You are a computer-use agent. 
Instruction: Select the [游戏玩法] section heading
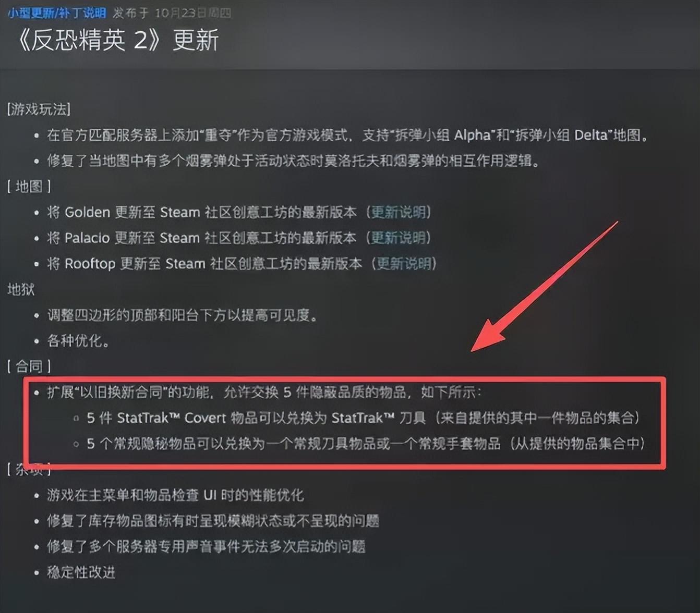(39, 109)
